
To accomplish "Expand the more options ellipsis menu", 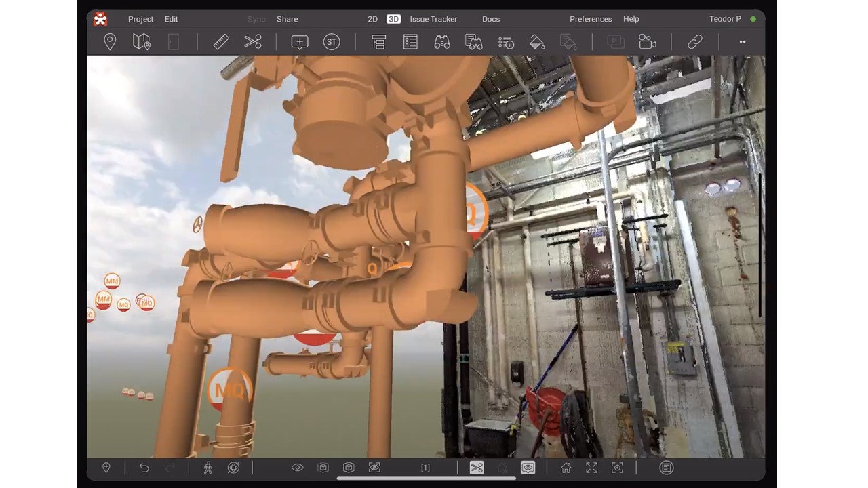I will point(743,42).
